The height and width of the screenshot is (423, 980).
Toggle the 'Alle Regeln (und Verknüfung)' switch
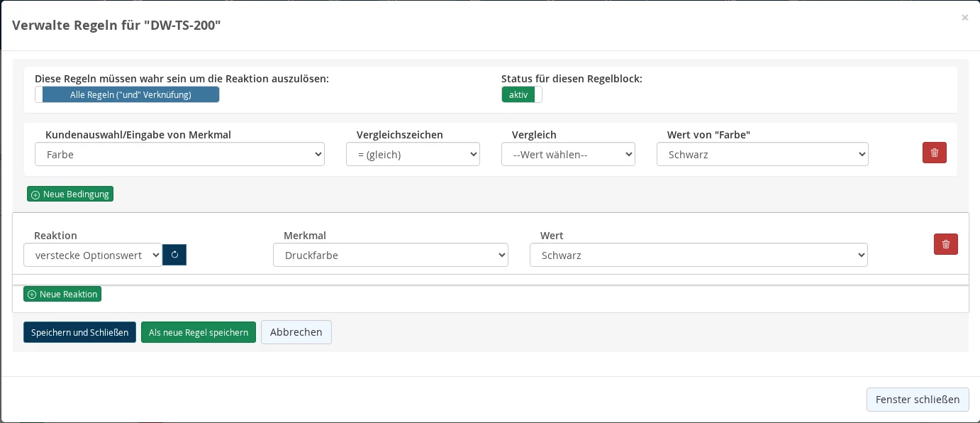point(127,94)
